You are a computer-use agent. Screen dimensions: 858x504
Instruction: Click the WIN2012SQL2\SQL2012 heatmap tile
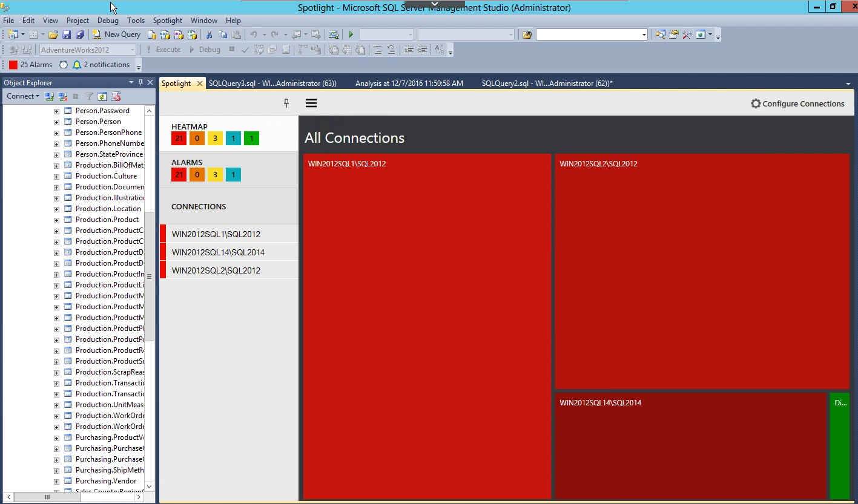click(702, 271)
